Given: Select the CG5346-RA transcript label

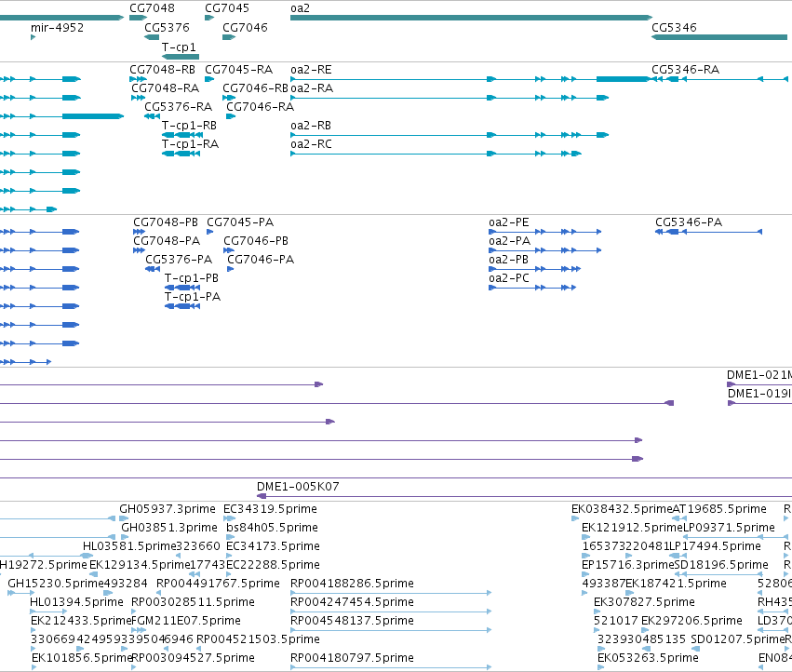Looking at the screenshot, I should [x=685, y=69].
